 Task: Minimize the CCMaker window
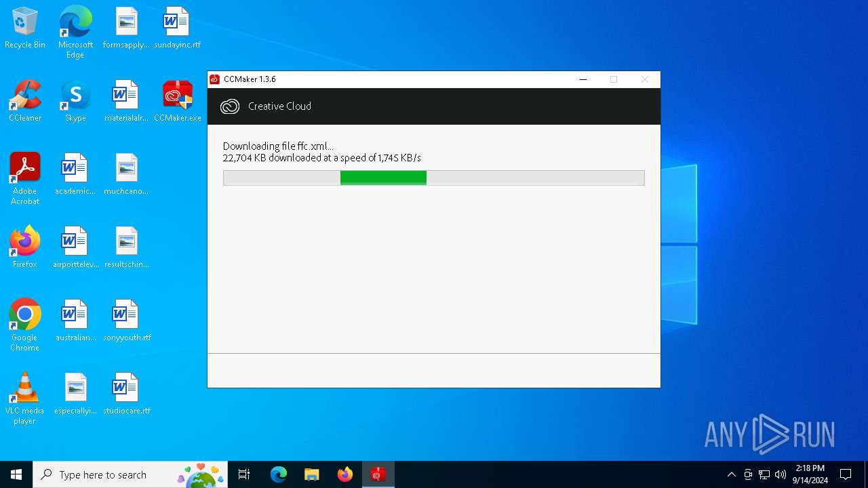coord(583,79)
